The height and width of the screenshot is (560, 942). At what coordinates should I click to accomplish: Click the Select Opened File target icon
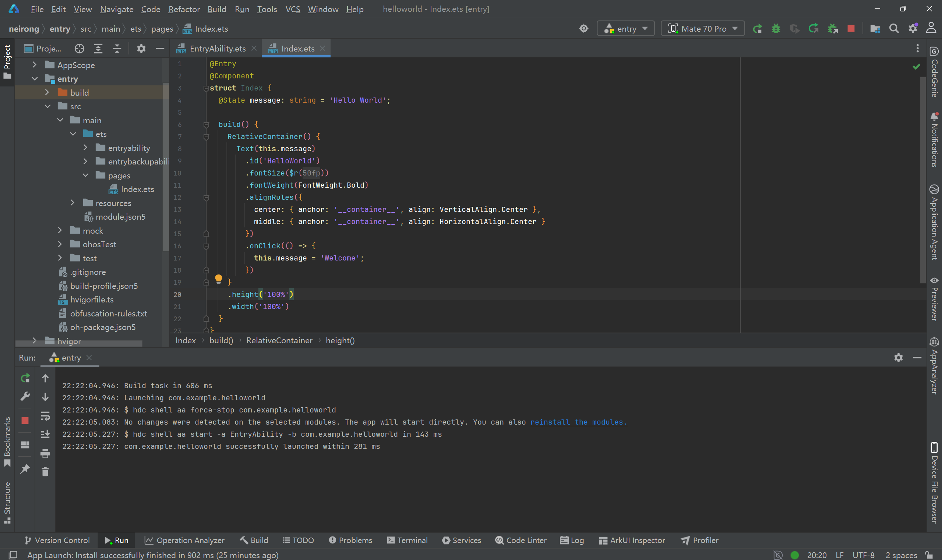point(79,48)
